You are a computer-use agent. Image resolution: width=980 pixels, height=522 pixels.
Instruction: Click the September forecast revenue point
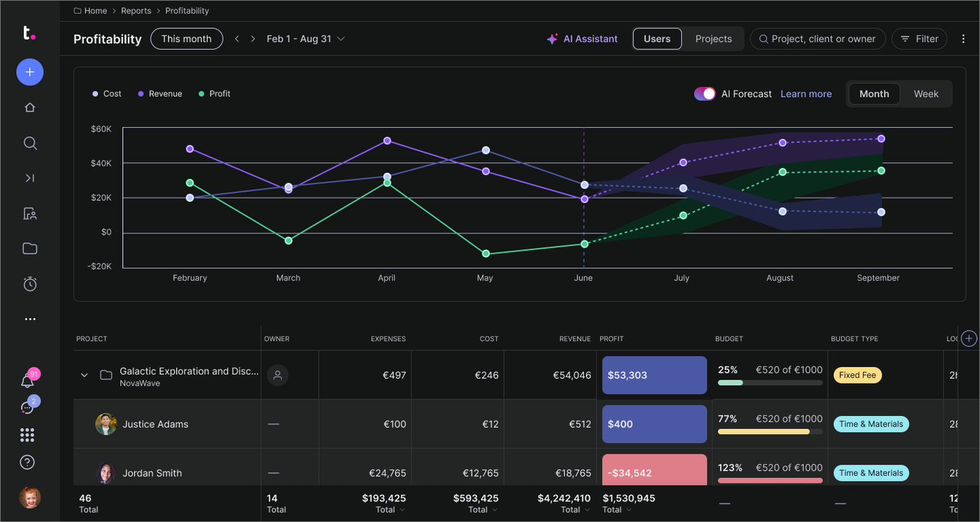tap(881, 139)
